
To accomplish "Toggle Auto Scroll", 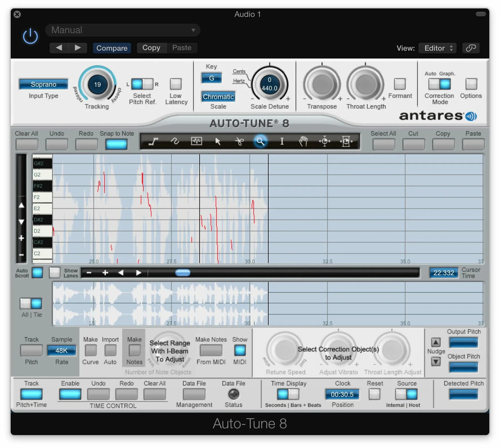I will 37,272.
